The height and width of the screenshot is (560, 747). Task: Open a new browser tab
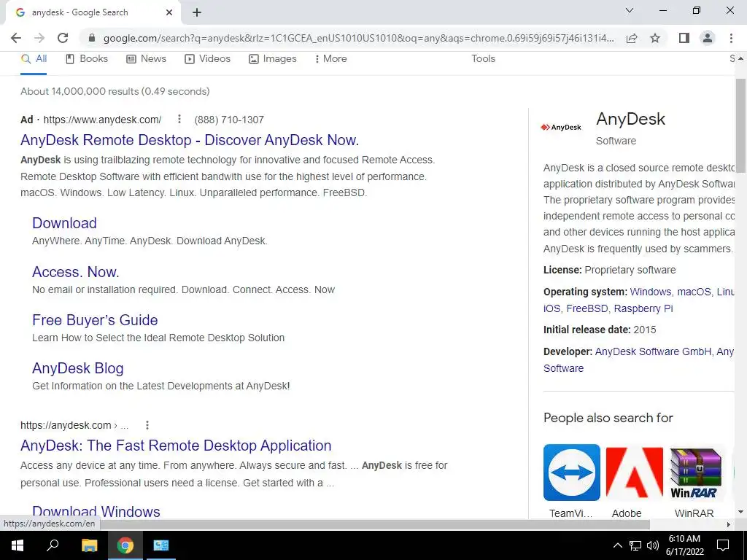[197, 12]
